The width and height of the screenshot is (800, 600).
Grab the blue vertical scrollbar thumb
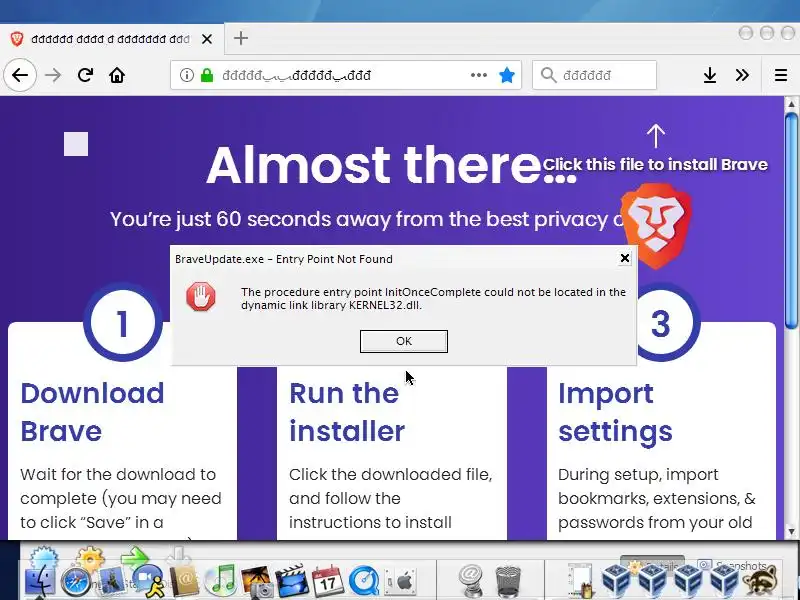click(791, 221)
